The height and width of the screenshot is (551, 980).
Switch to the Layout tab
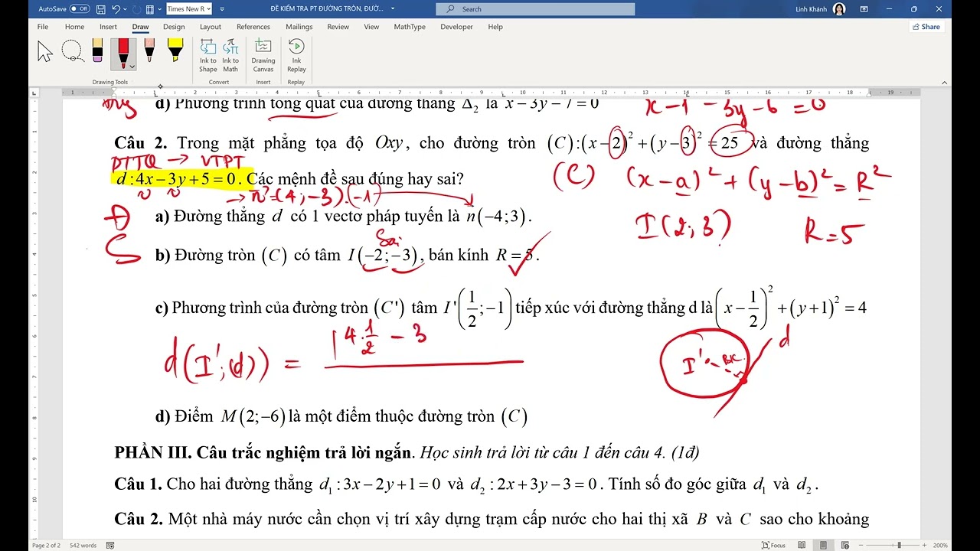click(x=211, y=27)
